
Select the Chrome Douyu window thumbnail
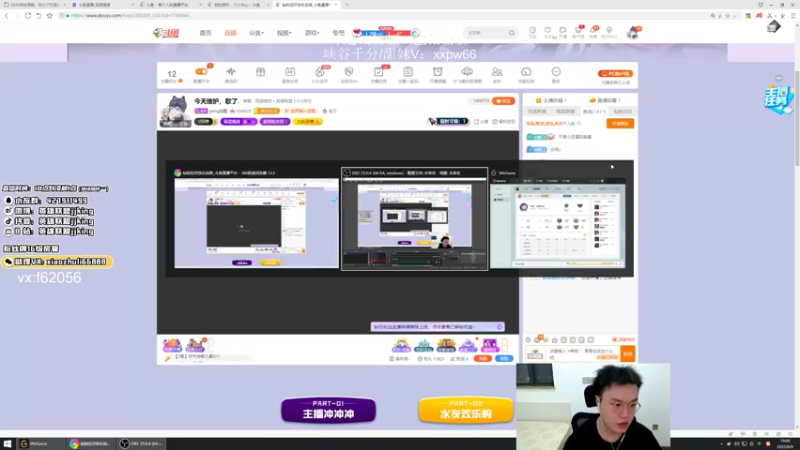point(256,219)
